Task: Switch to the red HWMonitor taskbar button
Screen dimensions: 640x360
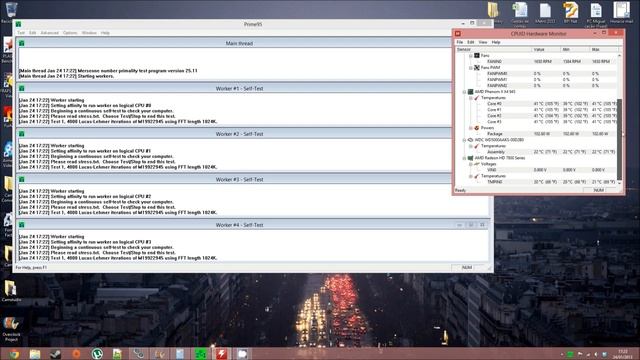Action: pos(221,354)
